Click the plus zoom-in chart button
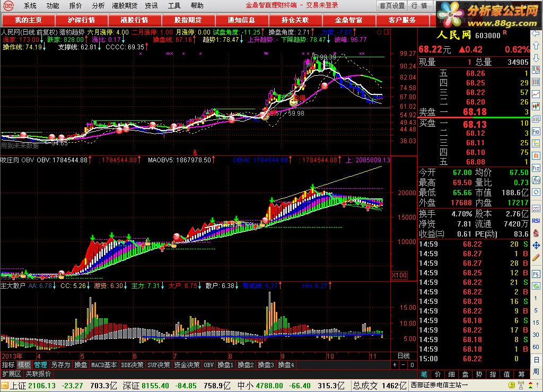Viewport: 543px width, 392px height. (395, 364)
